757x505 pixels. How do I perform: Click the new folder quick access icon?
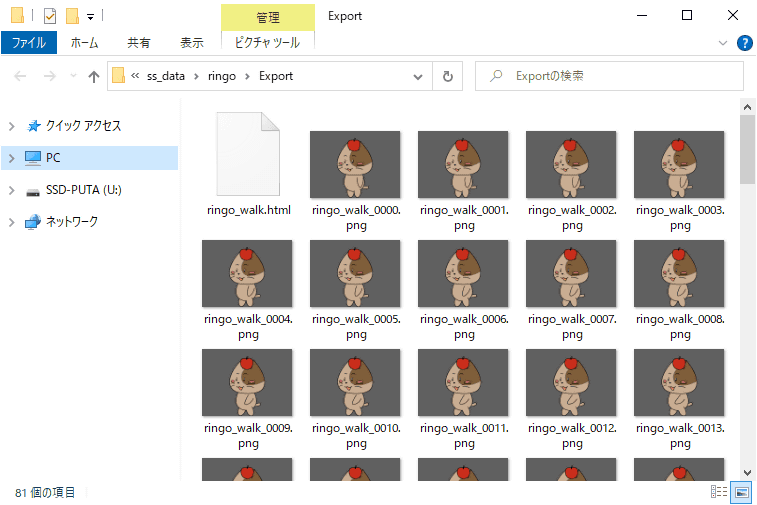pos(72,16)
